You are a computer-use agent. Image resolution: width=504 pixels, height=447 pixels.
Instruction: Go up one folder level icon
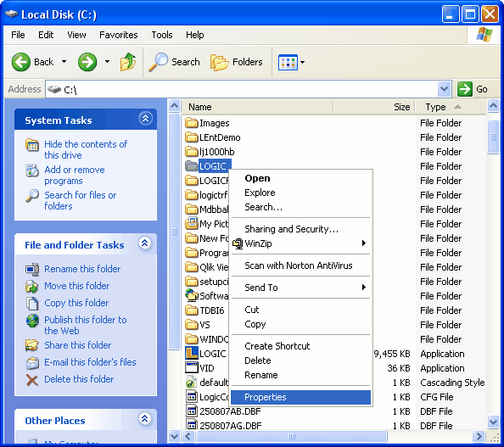click(x=128, y=62)
